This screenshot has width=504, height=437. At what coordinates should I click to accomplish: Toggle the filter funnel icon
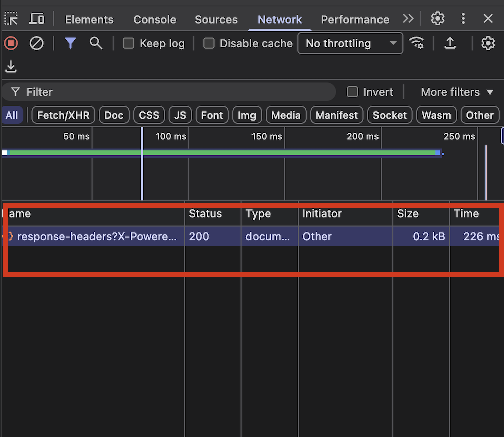coord(70,43)
